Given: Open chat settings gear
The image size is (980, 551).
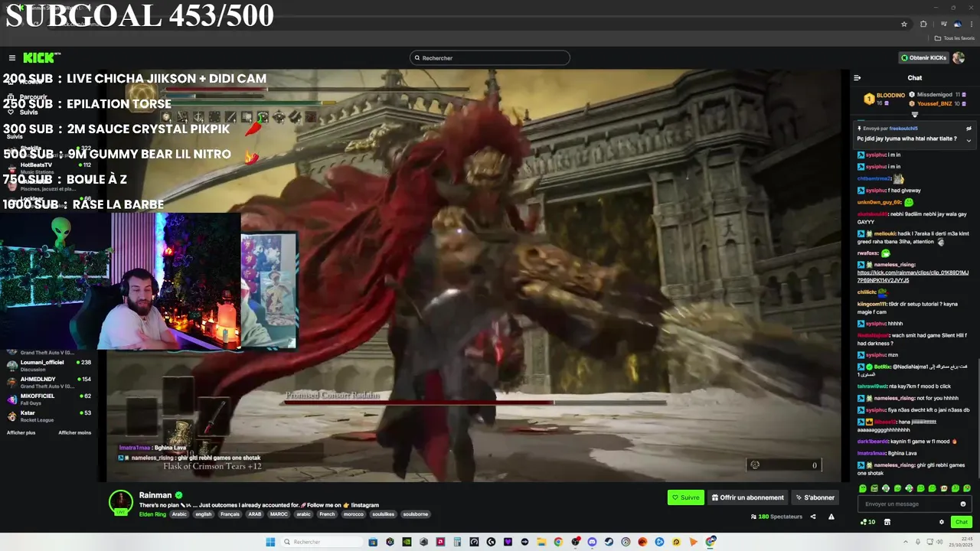Looking at the screenshot, I should tap(942, 522).
